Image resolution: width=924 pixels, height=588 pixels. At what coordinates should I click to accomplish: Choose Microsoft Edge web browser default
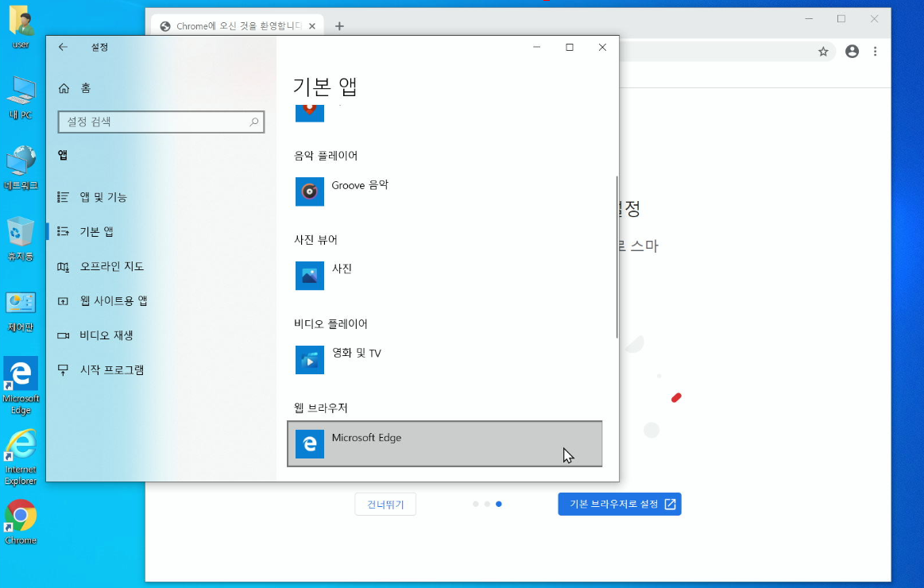pos(444,443)
